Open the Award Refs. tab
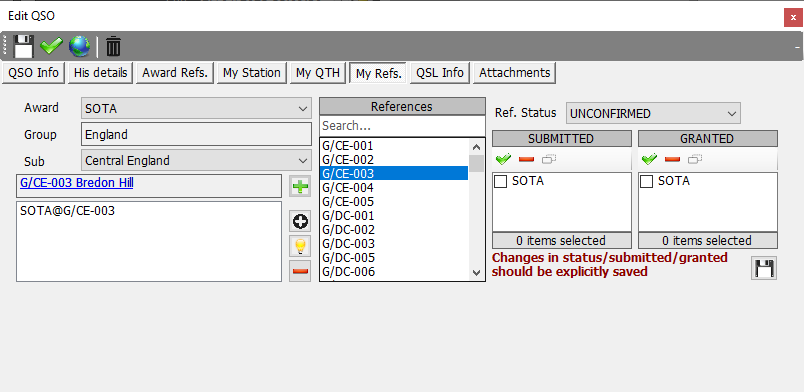Viewport: 804px width, 392px height. [x=175, y=73]
